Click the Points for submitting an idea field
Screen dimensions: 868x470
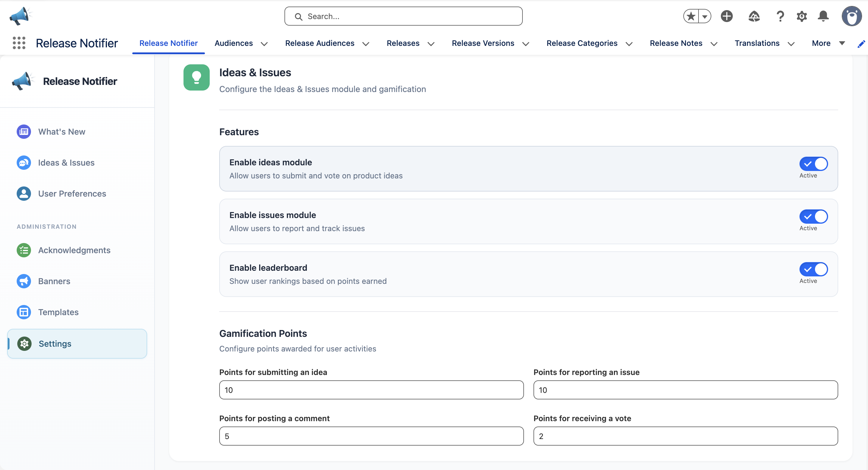pyautogui.click(x=371, y=390)
